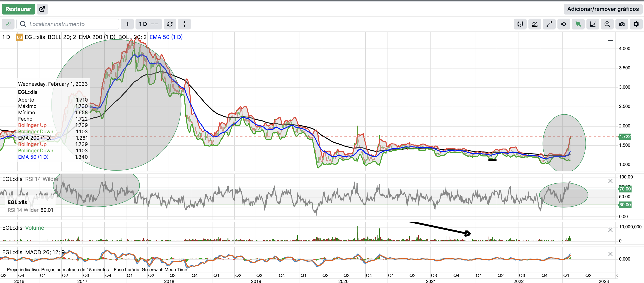Click the Restaurar button
Screen dimensions: 644x283
tap(18, 9)
